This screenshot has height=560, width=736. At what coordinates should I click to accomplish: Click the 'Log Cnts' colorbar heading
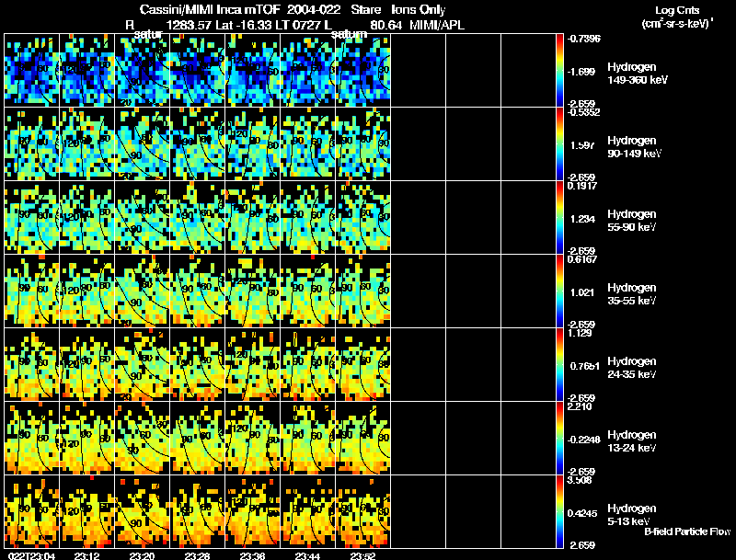(677, 10)
